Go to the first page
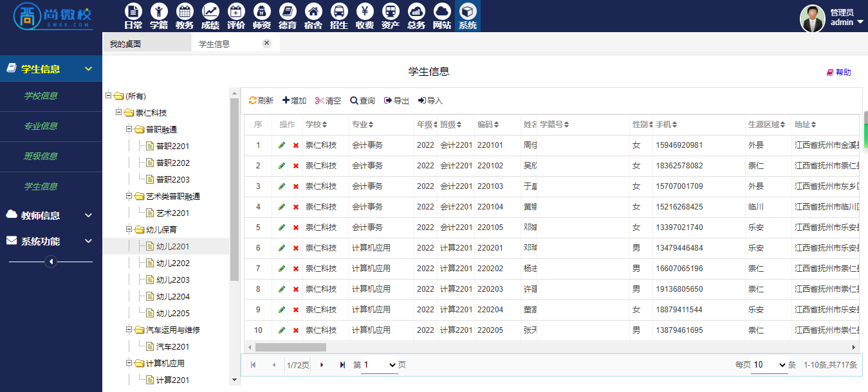 click(x=253, y=365)
